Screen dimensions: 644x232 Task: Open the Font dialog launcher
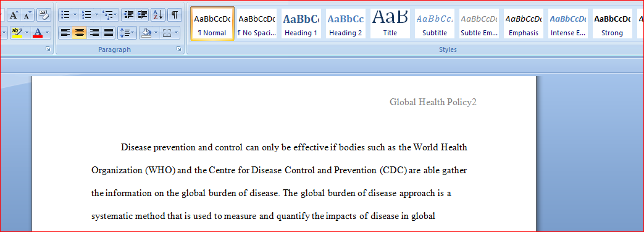tap(48, 49)
